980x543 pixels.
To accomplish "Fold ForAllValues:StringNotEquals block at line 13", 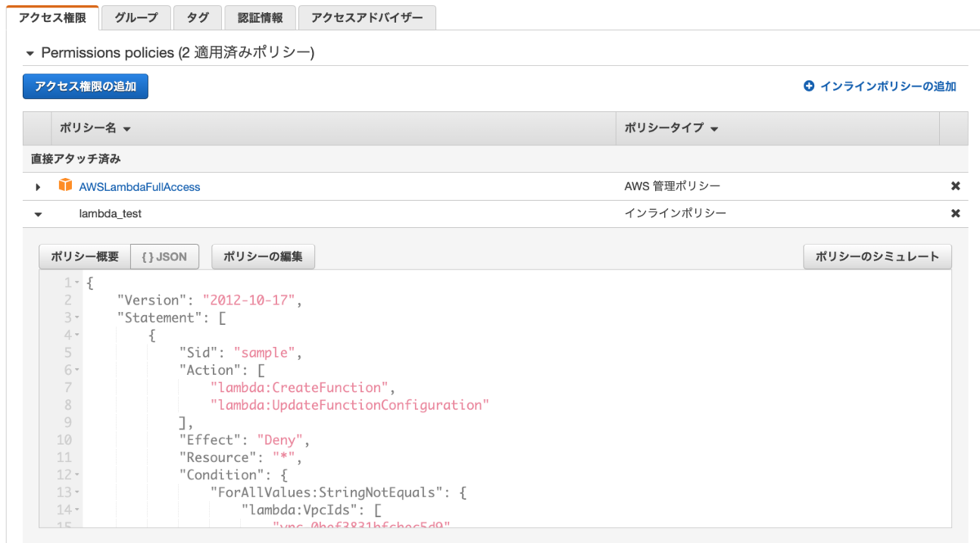I will [78, 492].
